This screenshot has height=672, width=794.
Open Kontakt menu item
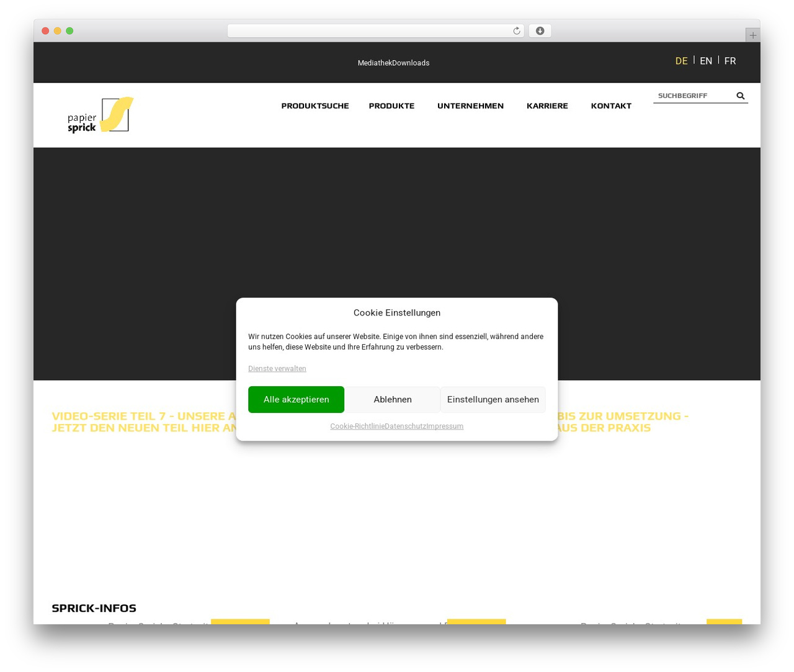(x=611, y=106)
